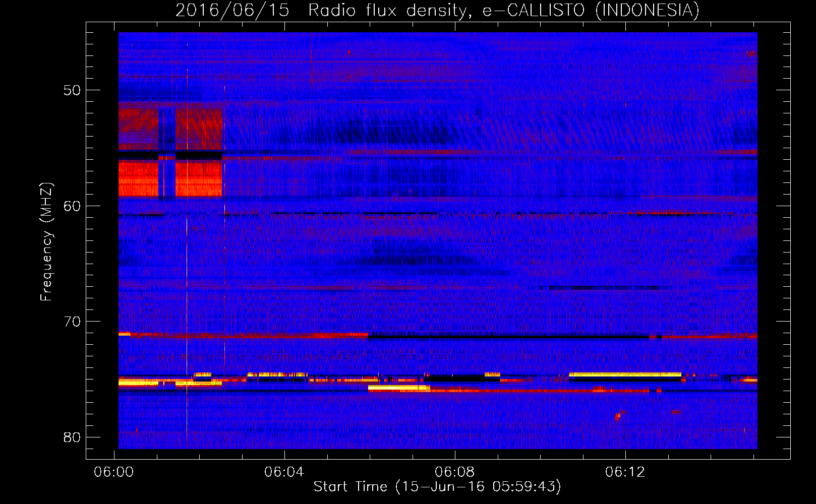Click the 60 frequency tick label
This screenshot has height=504, width=816.
[x=72, y=206]
